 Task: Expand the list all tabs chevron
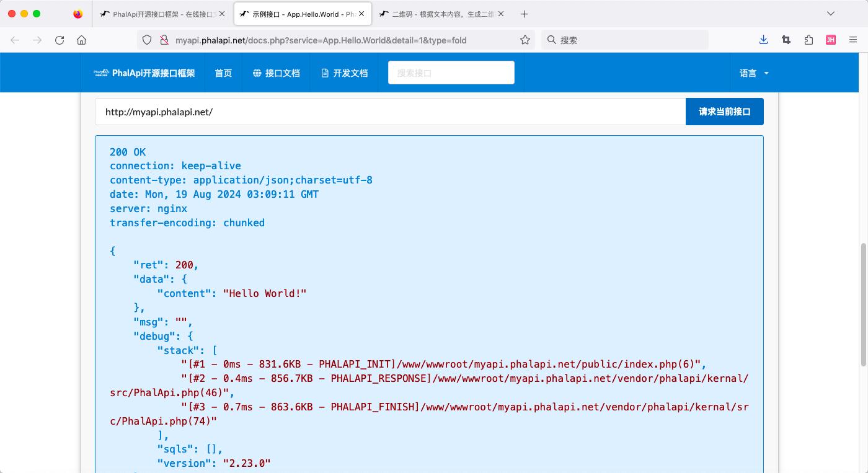point(831,14)
